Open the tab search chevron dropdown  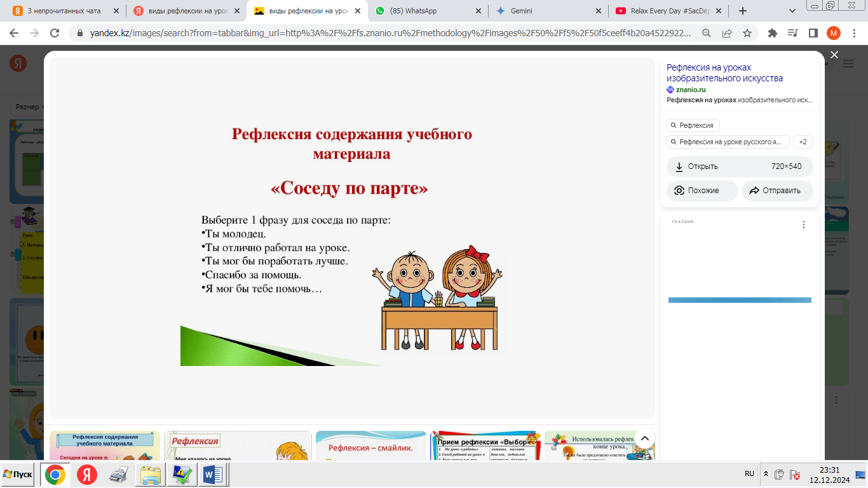pos(792,11)
